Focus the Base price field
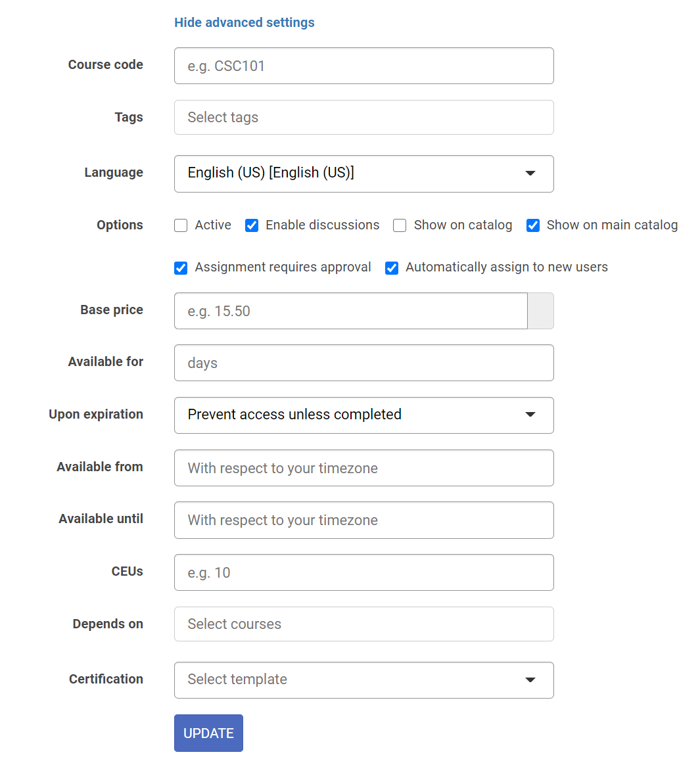This screenshot has height=763, width=700. (350, 311)
